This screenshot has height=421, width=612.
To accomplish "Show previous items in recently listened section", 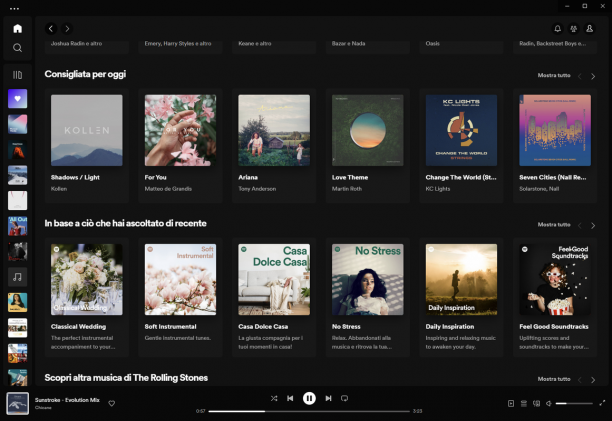I will pyautogui.click(x=580, y=226).
